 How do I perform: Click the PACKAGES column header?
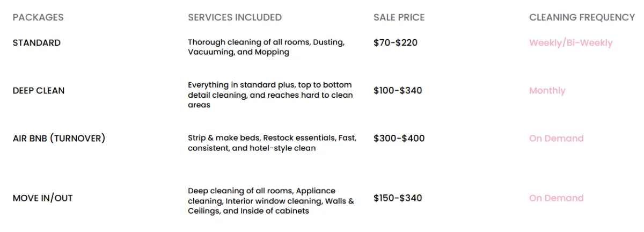[38, 17]
